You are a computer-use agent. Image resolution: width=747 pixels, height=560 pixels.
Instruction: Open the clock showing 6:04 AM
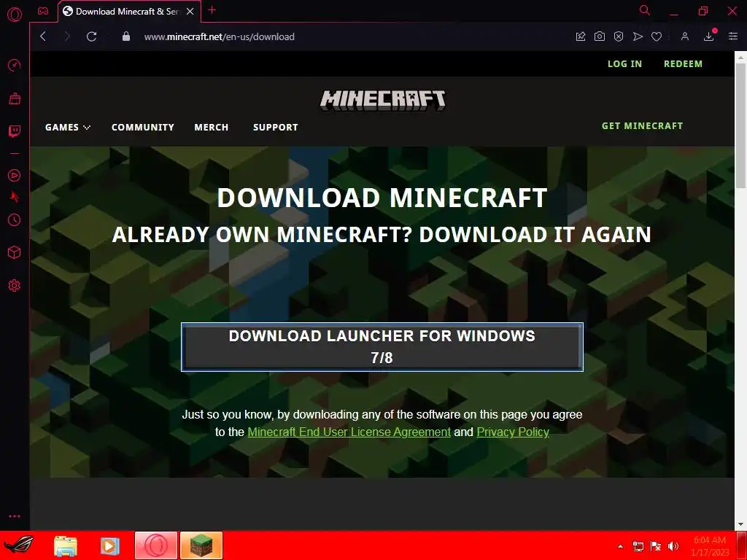tap(710, 545)
